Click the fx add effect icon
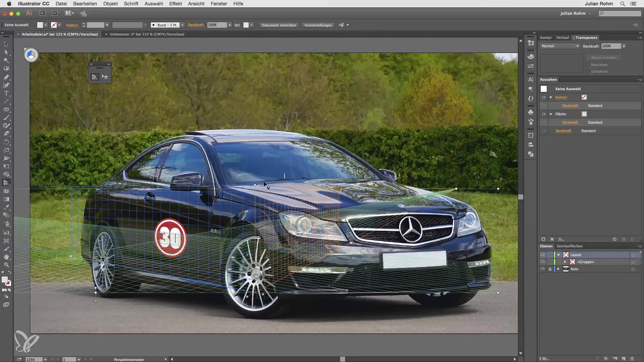 tap(560, 239)
